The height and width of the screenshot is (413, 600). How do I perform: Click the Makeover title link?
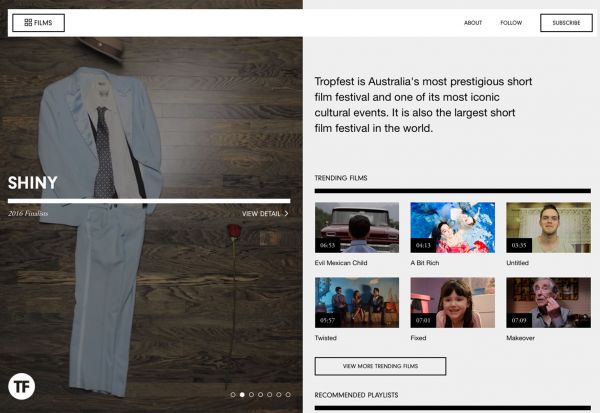tap(520, 338)
